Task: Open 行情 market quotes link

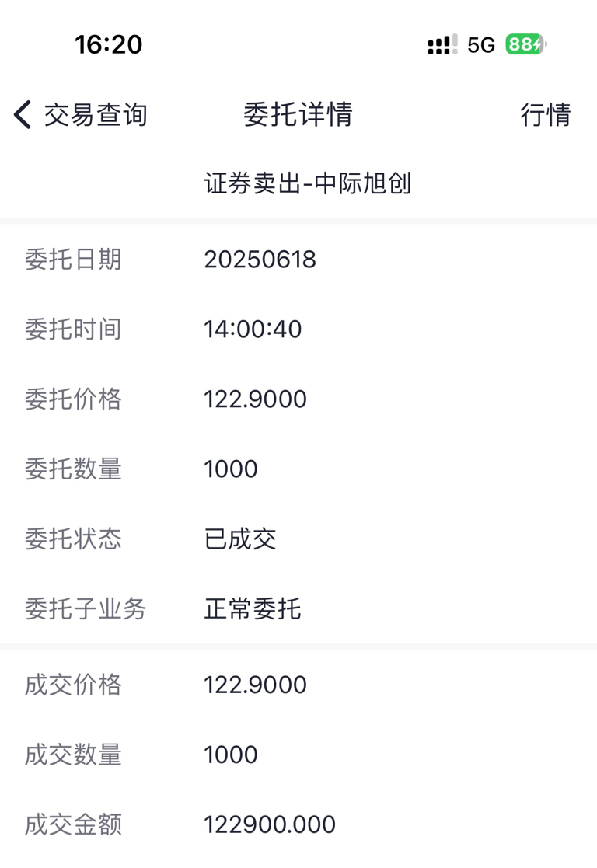Action: point(546,114)
